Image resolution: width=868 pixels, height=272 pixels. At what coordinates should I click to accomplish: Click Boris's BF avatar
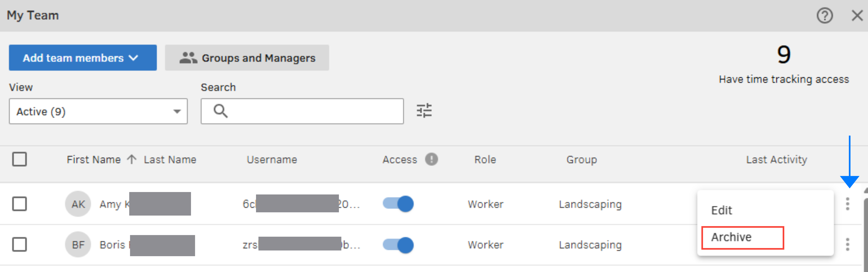(x=78, y=244)
